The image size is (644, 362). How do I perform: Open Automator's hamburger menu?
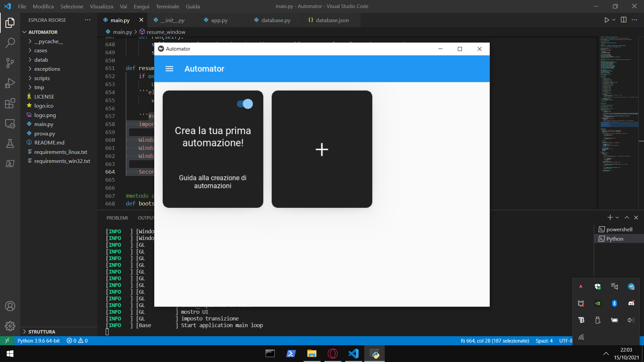click(x=169, y=69)
